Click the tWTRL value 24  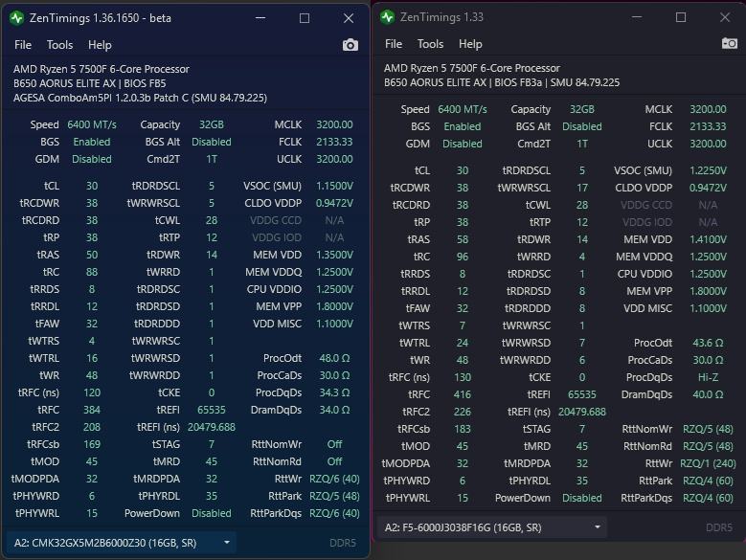(x=463, y=343)
